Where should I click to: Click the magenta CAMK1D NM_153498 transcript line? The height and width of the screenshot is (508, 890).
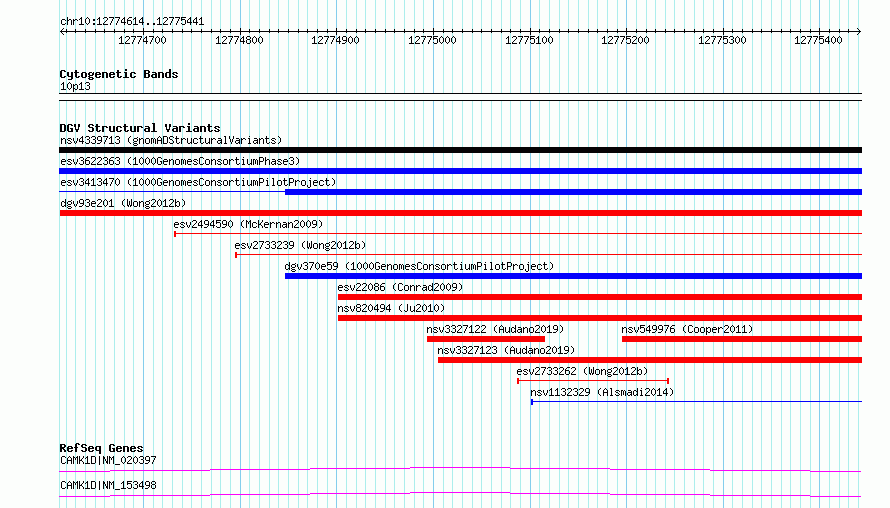pyautogui.click(x=460, y=494)
